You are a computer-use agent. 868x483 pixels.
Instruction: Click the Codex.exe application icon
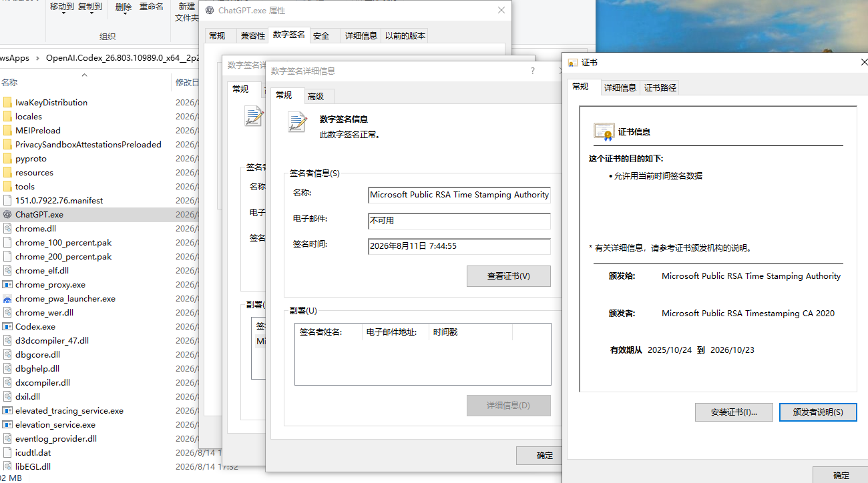pyautogui.click(x=7, y=326)
